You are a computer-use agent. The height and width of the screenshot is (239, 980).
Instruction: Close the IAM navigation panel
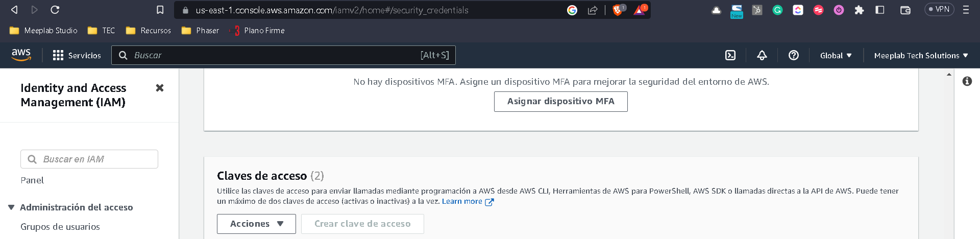(x=160, y=88)
